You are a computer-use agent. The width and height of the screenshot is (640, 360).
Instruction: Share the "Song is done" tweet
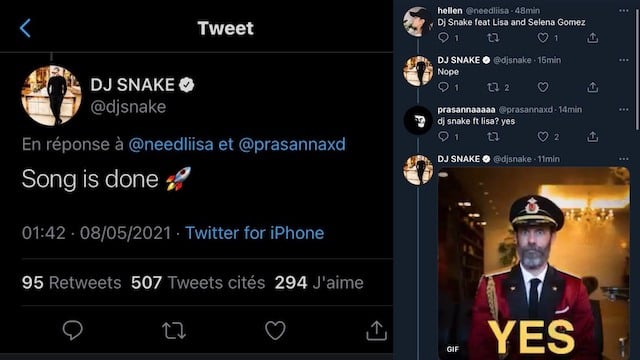pyautogui.click(x=376, y=330)
